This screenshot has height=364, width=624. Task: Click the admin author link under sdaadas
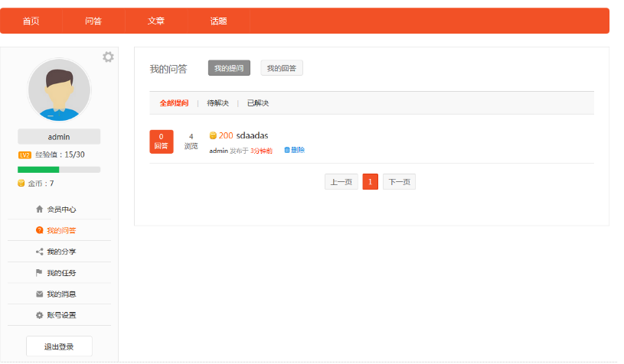pos(218,151)
